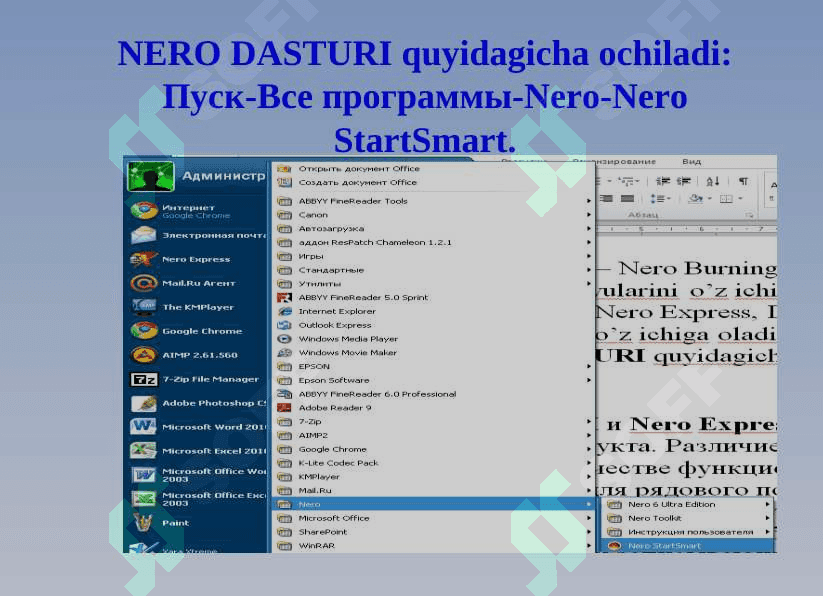This screenshot has width=823, height=596.
Task: Choose Создать документ Office entry
Action: point(434,183)
